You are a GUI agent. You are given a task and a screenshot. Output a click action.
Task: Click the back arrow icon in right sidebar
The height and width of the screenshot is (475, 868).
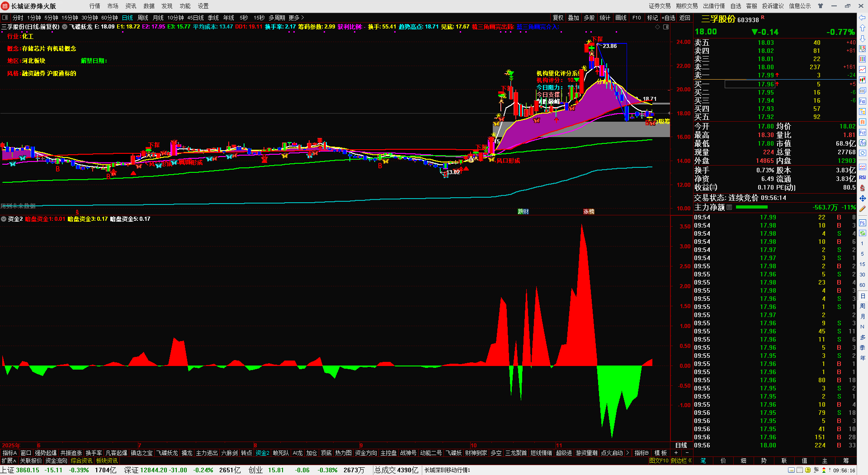tap(862, 18)
